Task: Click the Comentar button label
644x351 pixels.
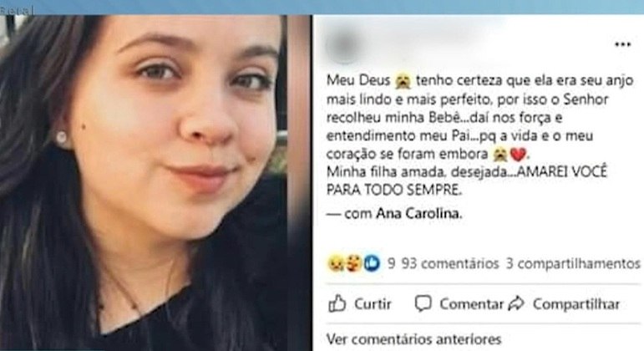Action: (x=471, y=304)
